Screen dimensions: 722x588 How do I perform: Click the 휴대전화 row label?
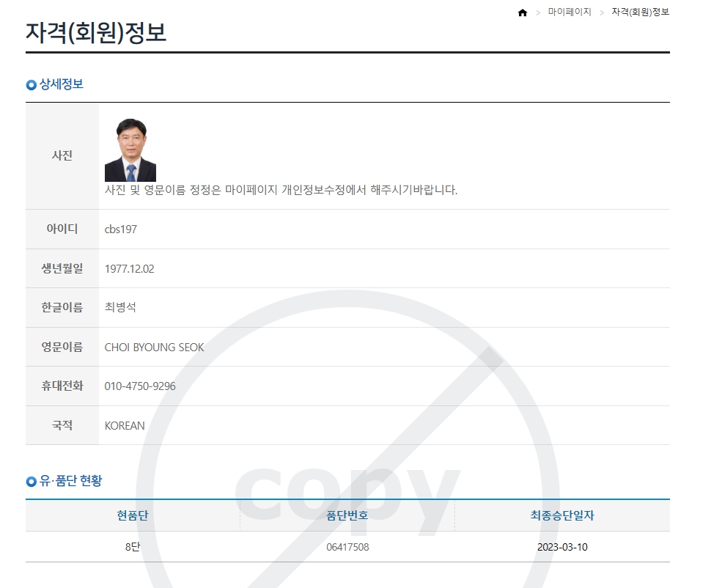[x=62, y=386]
